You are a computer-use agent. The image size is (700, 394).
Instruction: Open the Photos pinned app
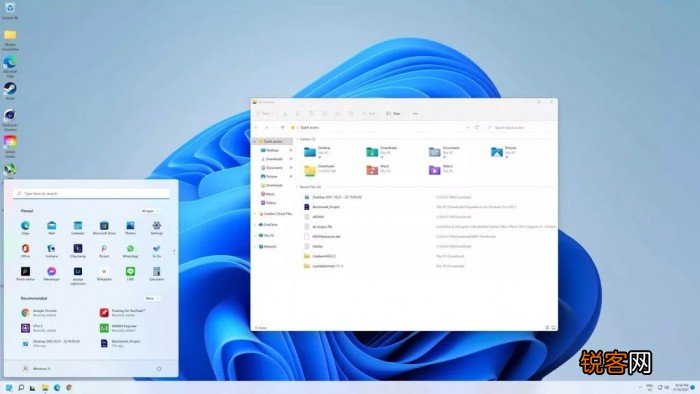(x=130, y=227)
